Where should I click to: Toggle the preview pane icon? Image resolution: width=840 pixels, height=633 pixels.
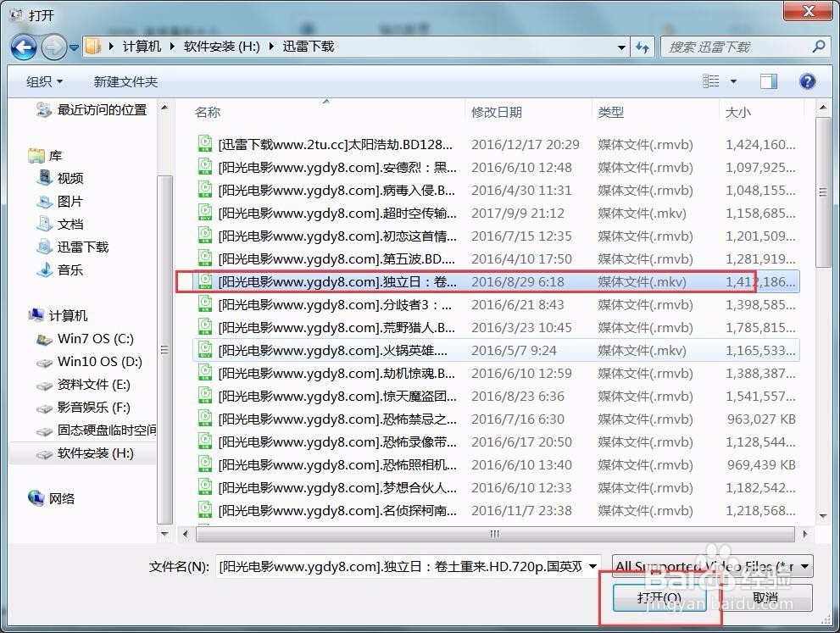pos(769,81)
